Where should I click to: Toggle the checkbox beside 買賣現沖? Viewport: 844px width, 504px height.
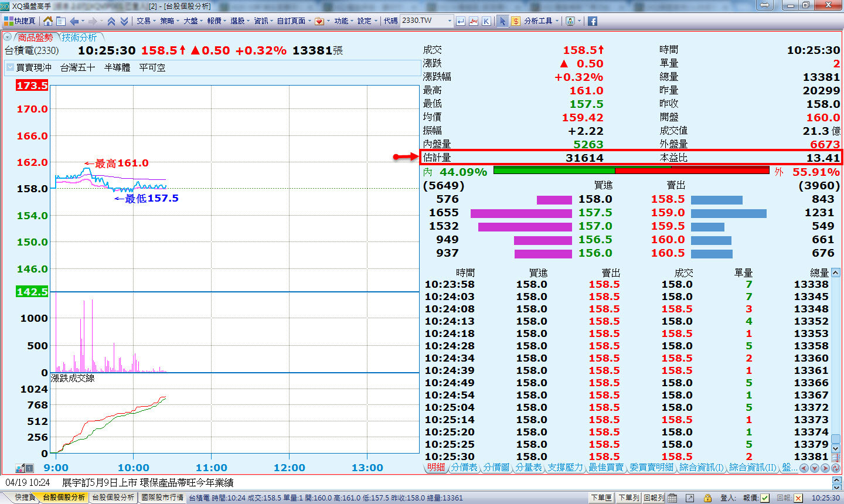click(x=10, y=67)
